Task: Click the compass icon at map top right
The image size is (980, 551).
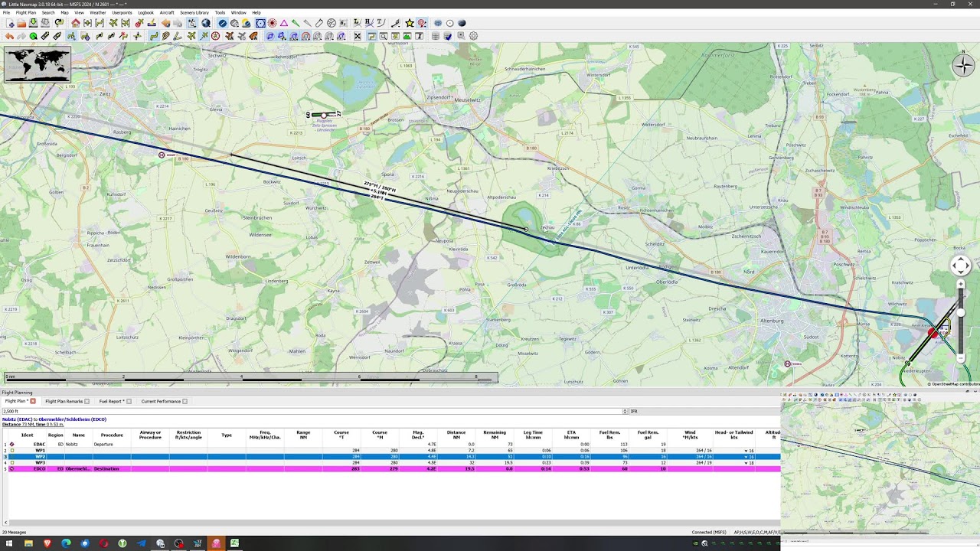Action: click(x=963, y=66)
